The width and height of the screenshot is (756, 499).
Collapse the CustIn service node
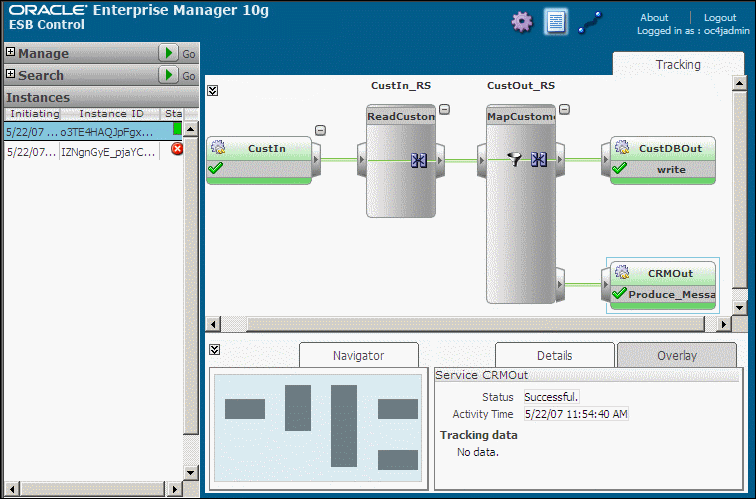pos(320,130)
